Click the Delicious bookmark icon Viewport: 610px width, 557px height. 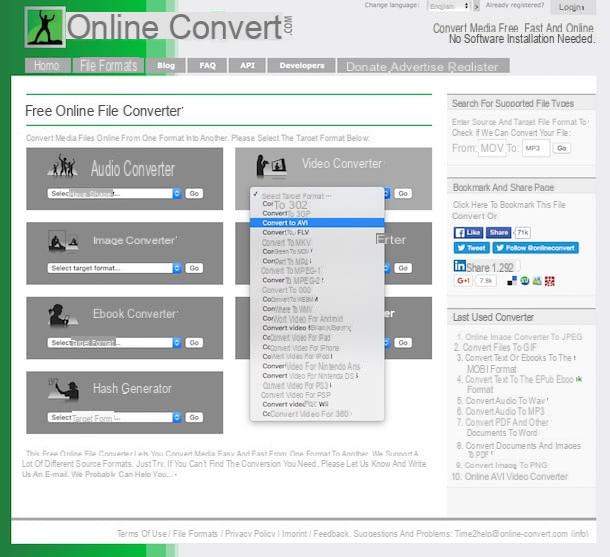pos(512,281)
